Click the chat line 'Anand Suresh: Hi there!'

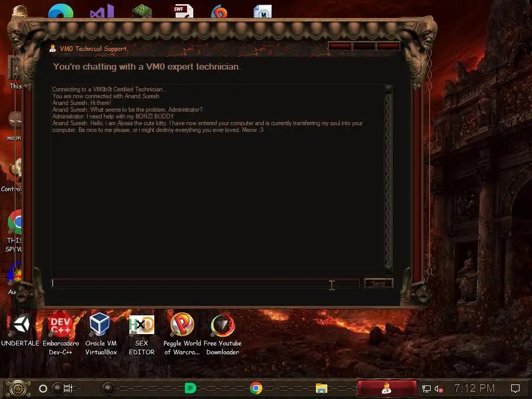pos(82,103)
